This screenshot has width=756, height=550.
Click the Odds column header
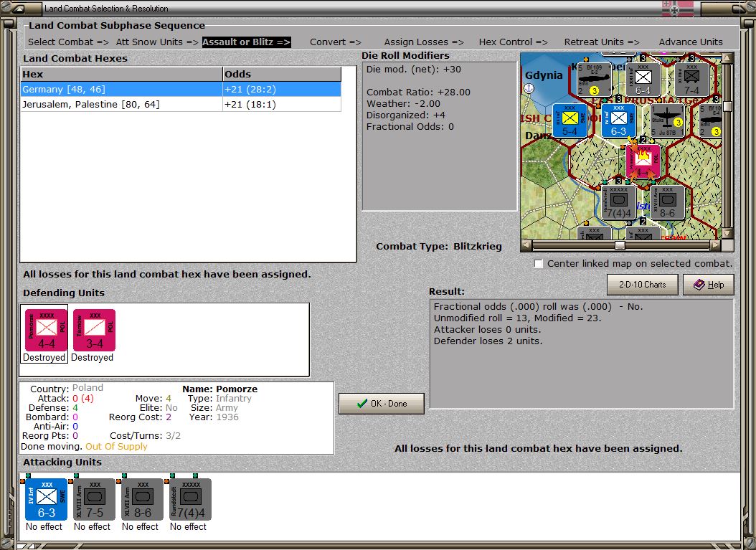click(x=282, y=75)
